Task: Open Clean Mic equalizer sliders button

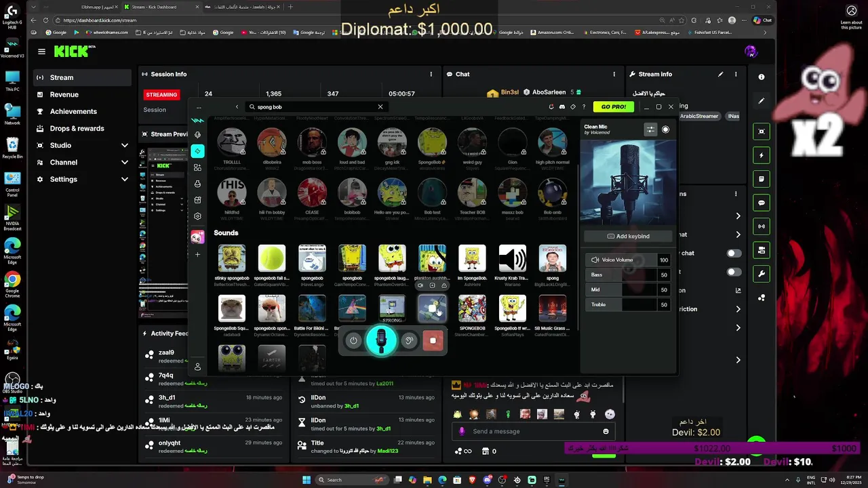Action: tap(650, 129)
